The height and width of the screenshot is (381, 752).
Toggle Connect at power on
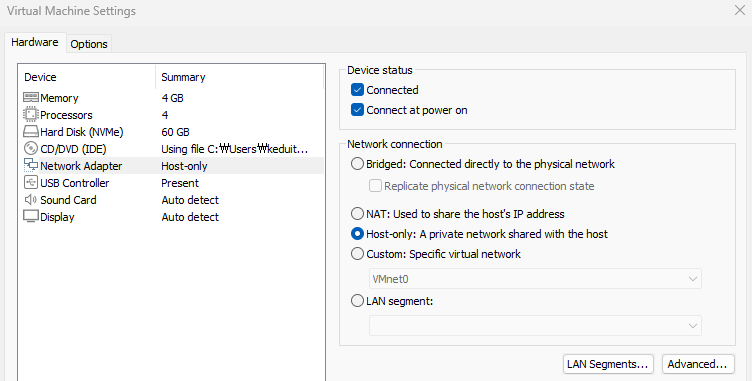pos(357,110)
